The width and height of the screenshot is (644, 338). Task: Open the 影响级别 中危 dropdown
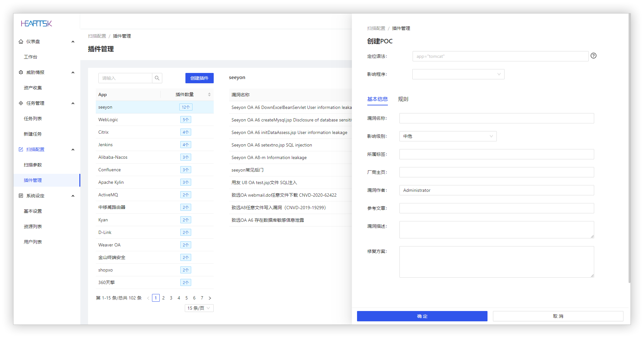pos(448,136)
